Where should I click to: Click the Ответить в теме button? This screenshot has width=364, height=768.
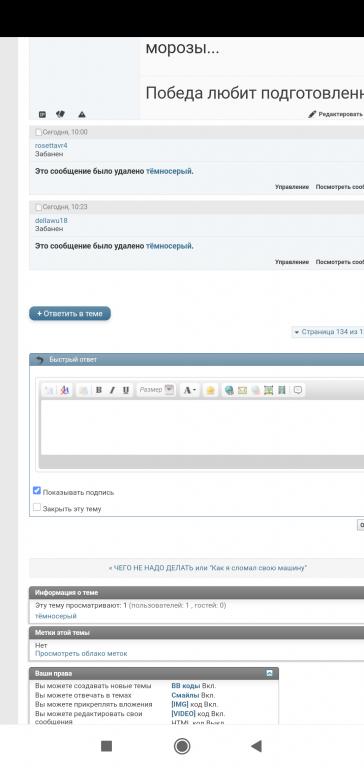point(70,313)
